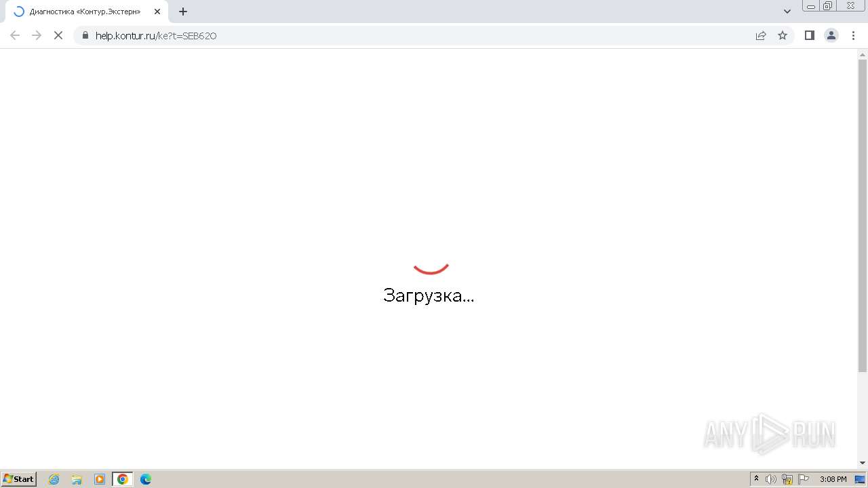Click the scrollbar down arrow
The image size is (868, 488).
tap(863, 463)
